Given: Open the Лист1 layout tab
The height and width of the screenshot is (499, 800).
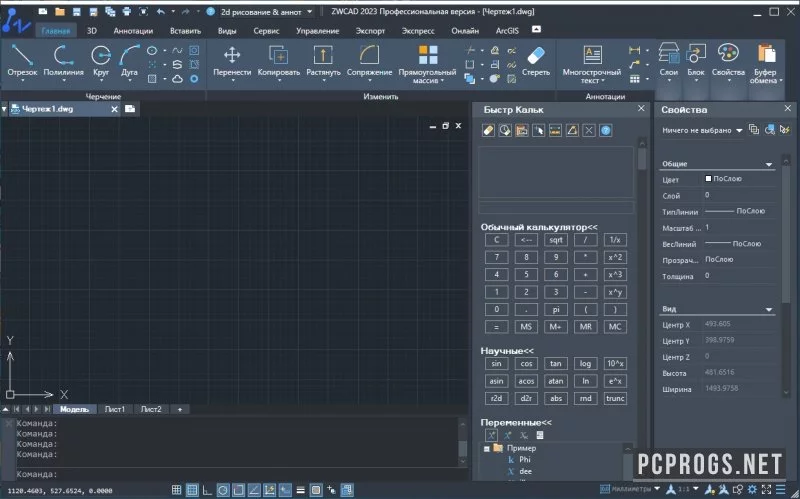Looking at the screenshot, I should (x=115, y=409).
